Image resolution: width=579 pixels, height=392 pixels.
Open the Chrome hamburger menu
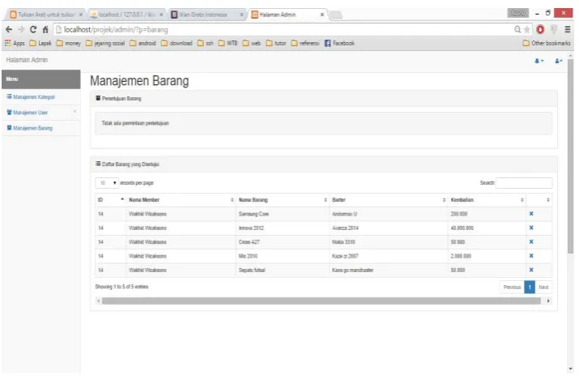(x=568, y=29)
